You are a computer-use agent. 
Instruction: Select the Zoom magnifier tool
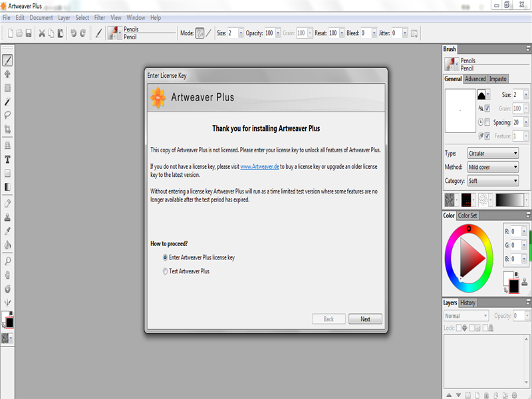point(7,261)
